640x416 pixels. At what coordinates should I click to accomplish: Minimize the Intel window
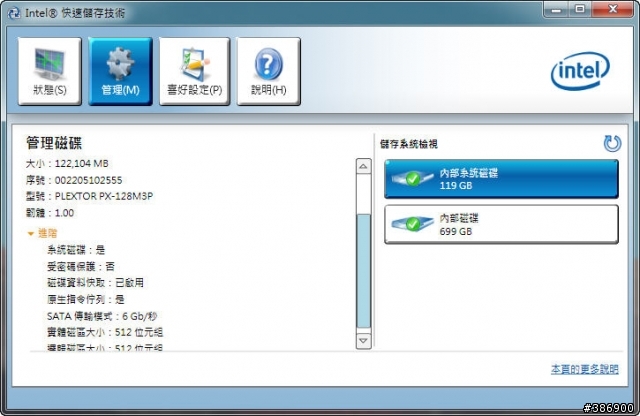(x=556, y=9)
